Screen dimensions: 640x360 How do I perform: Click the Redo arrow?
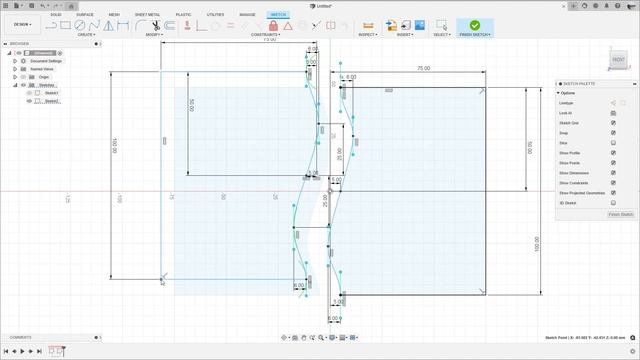tap(57, 6)
